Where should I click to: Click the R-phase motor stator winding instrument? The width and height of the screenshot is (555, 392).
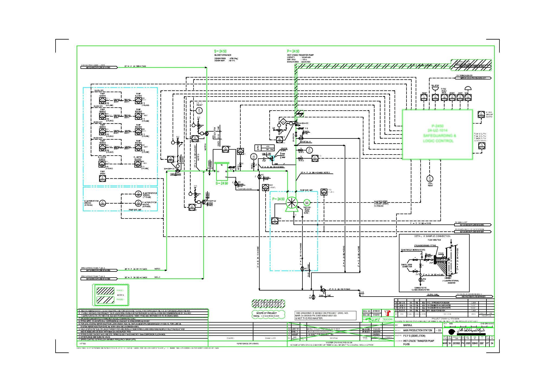[x=102, y=203]
